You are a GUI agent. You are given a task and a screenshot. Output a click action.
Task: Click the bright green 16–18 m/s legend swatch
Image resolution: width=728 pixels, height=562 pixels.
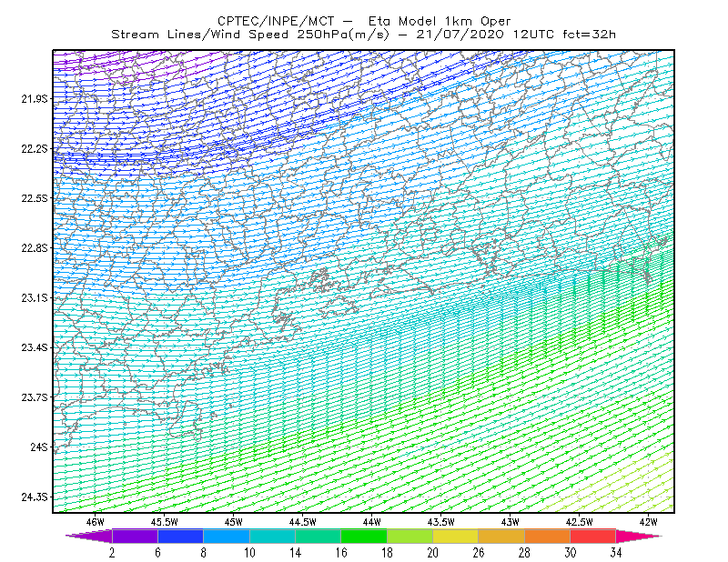click(364, 536)
